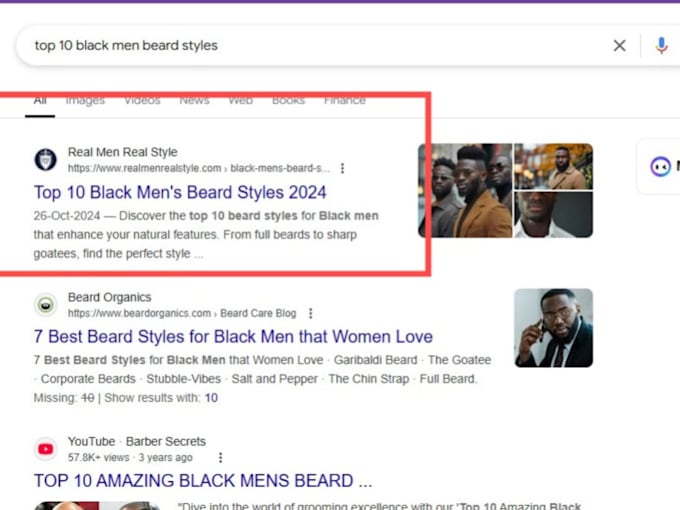This screenshot has height=510, width=680.
Task: Click the Salt and Pepper snippet text
Action: coord(275,379)
